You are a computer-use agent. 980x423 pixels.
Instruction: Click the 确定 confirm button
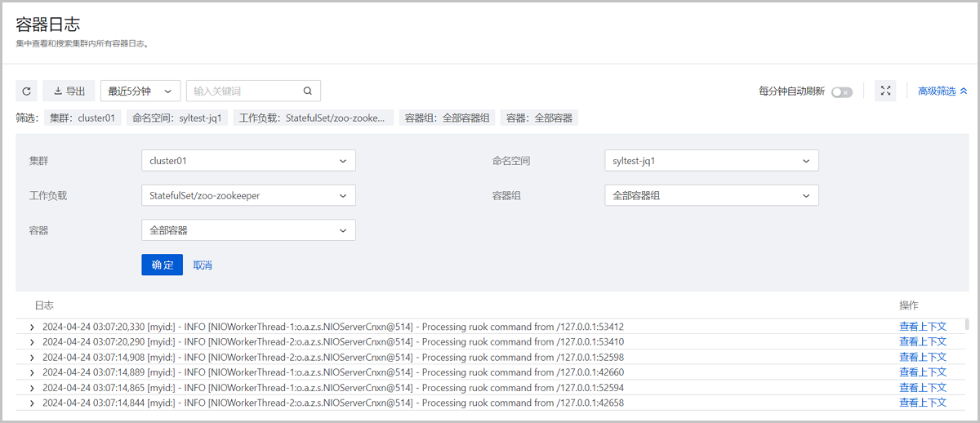(162, 265)
